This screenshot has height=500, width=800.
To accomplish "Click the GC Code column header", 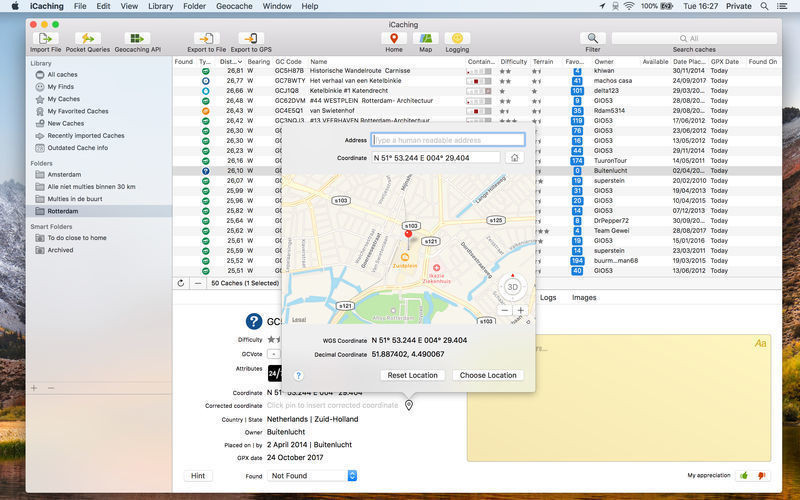I will pos(290,62).
